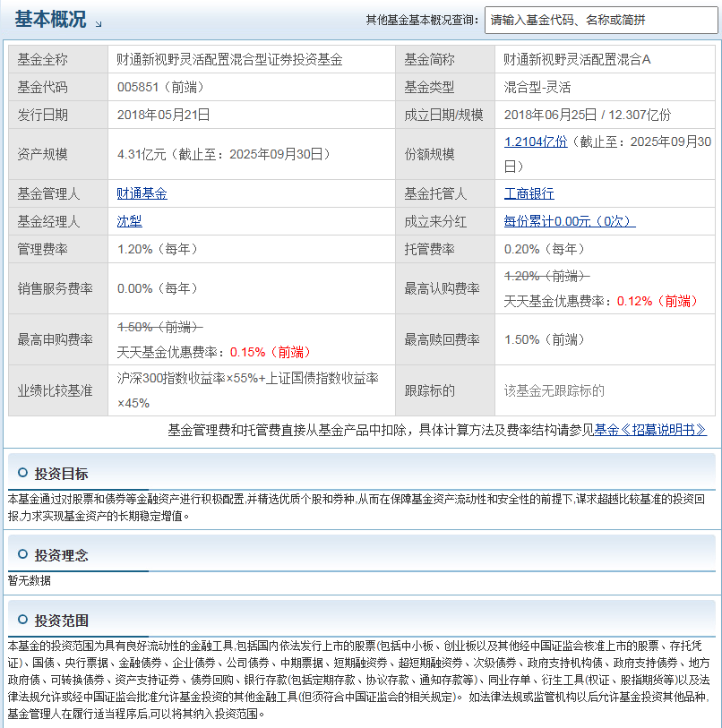Click the 基金类型 row label
Screen dimensions: 722x728
429,87
